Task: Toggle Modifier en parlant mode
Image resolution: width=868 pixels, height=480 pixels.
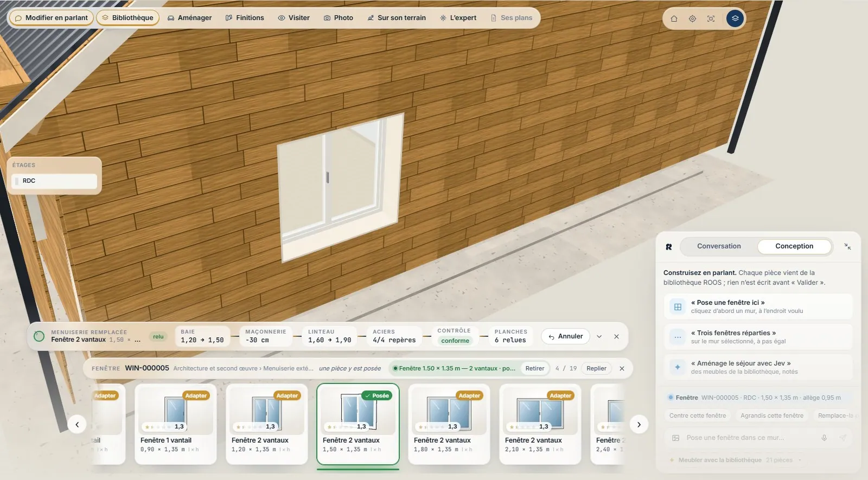Action: tap(52, 18)
